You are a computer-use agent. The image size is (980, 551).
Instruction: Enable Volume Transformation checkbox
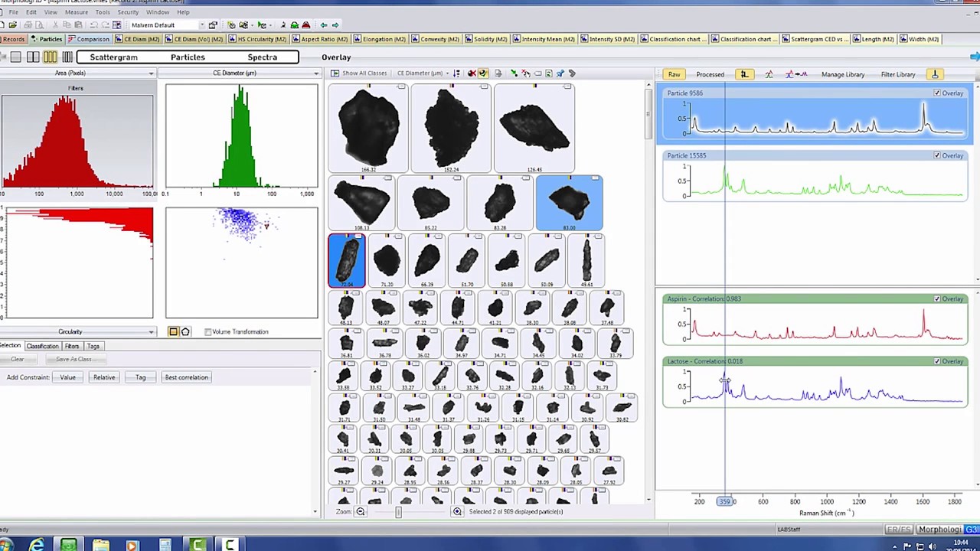point(208,332)
